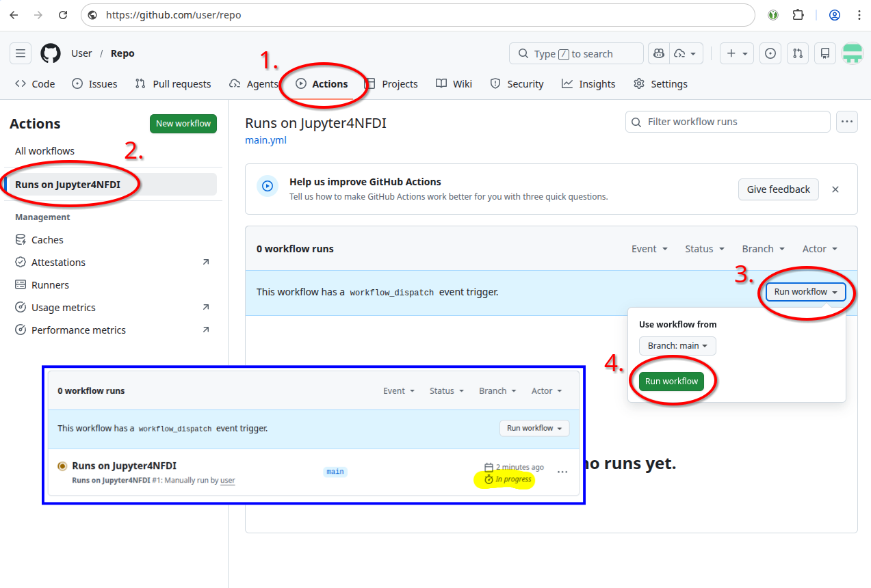Open the three-dot workflow options menu
871x588 pixels.
[847, 122]
